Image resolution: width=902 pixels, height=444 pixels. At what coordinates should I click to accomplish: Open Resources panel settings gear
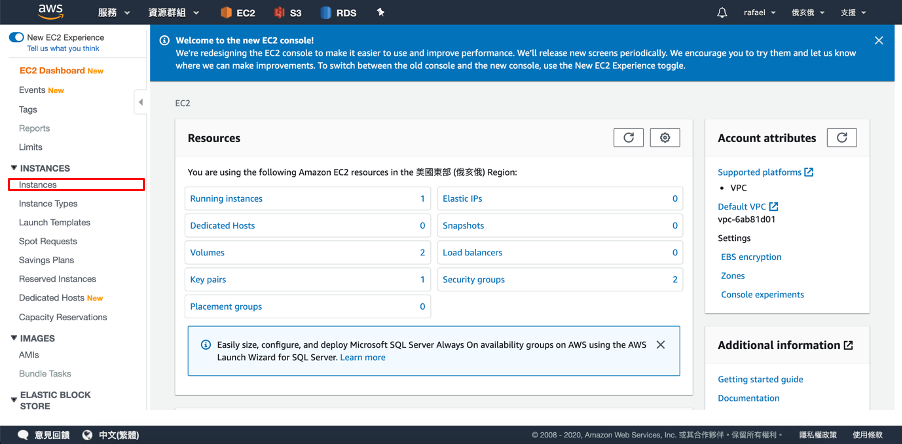[665, 137]
